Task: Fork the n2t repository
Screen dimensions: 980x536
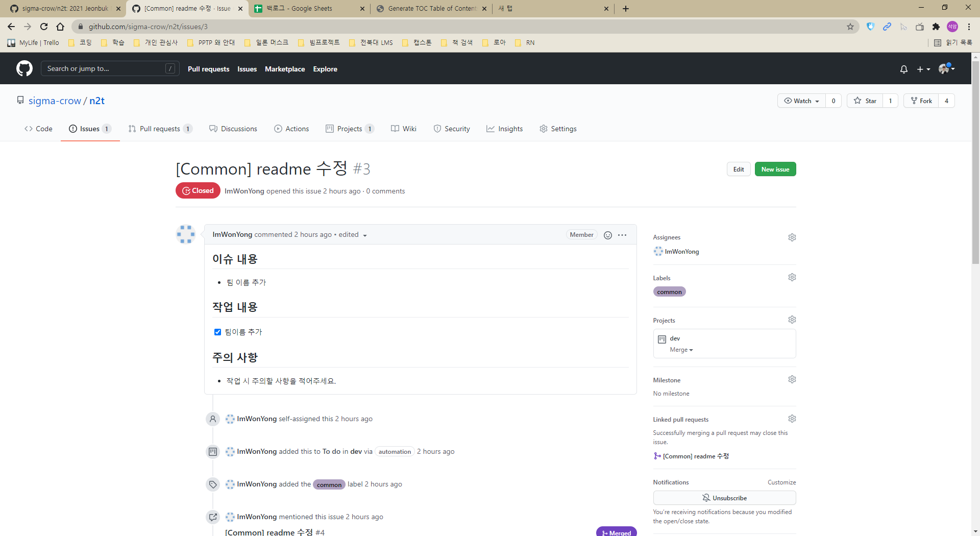Action: pyautogui.click(x=921, y=101)
